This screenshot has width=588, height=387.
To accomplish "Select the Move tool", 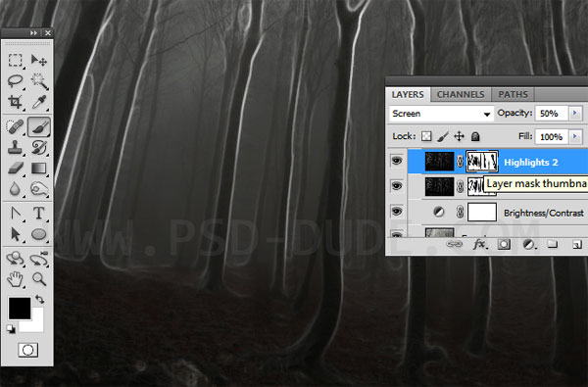I will (39, 60).
